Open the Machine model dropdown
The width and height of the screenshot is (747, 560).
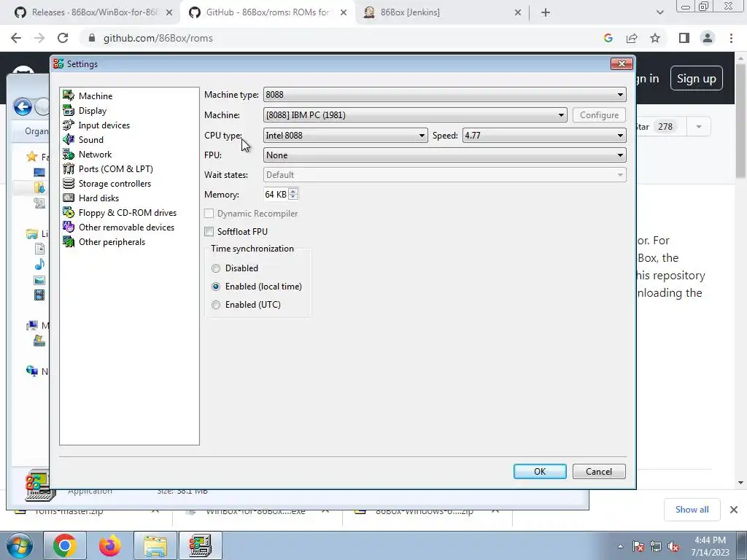pyautogui.click(x=415, y=115)
